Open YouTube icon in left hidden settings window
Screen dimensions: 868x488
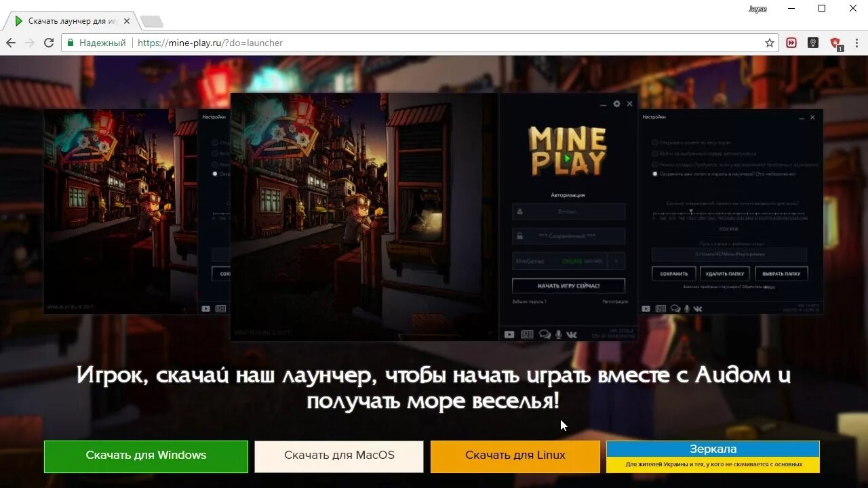[206, 308]
